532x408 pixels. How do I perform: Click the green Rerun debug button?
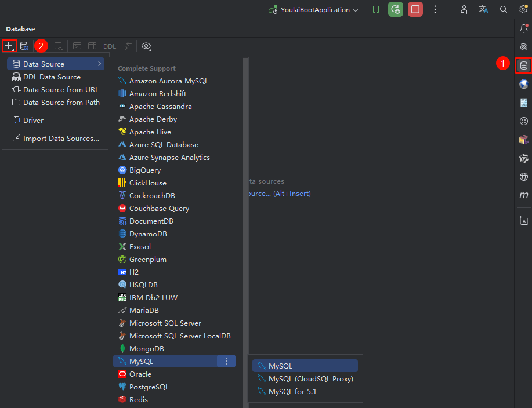click(x=396, y=9)
